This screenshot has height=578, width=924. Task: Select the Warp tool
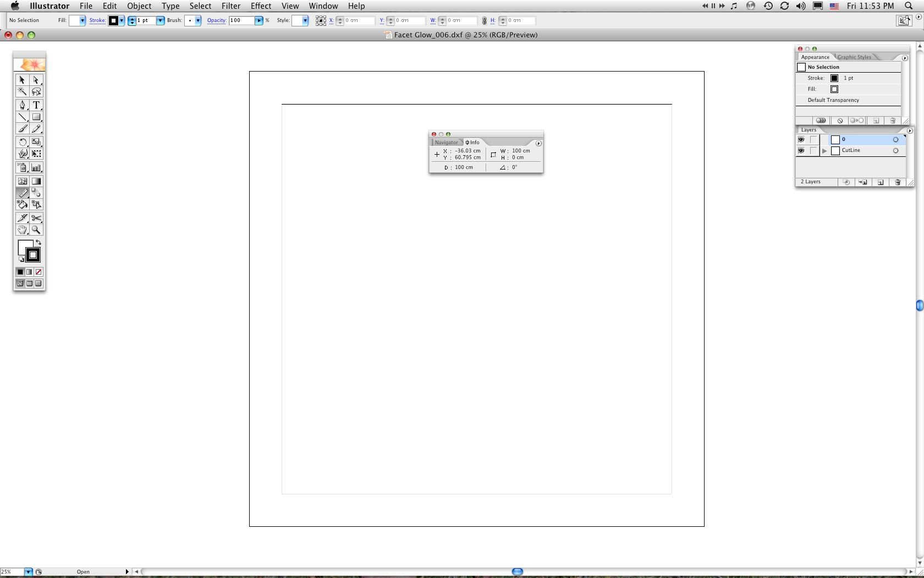coord(22,154)
